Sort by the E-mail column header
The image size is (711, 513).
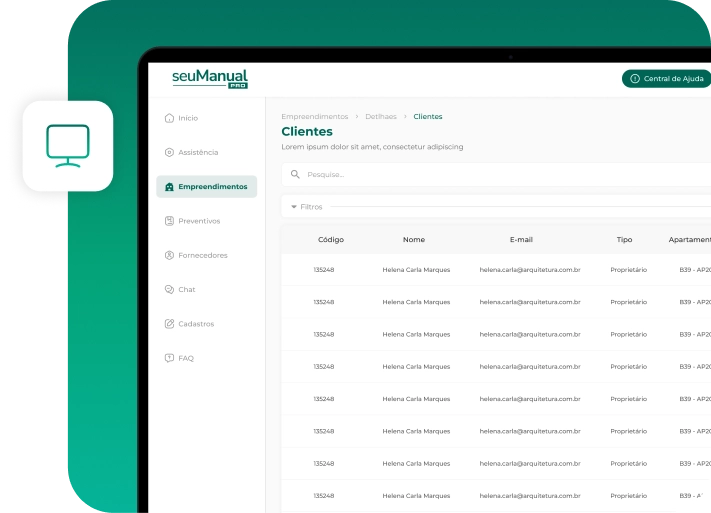(x=521, y=239)
